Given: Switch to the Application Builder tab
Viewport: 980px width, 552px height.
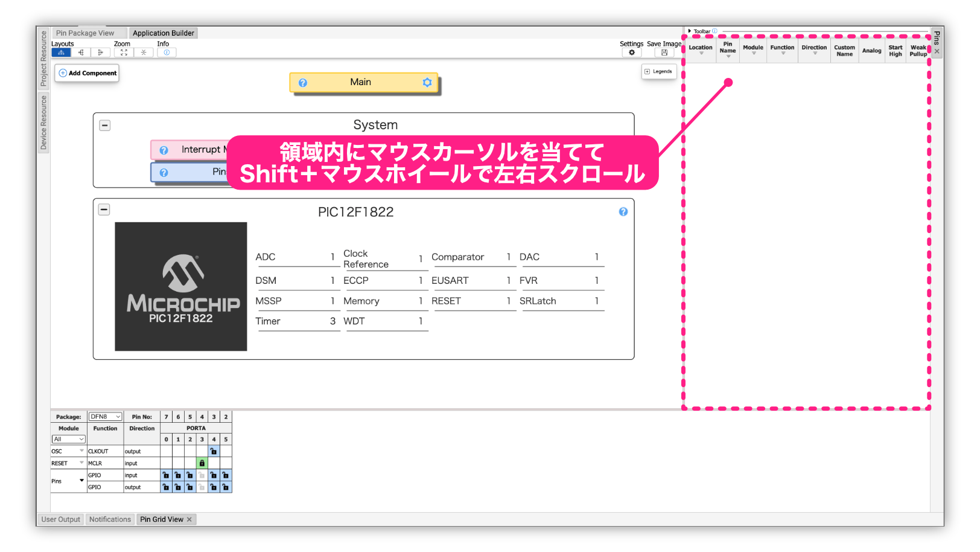Looking at the screenshot, I should pos(164,33).
